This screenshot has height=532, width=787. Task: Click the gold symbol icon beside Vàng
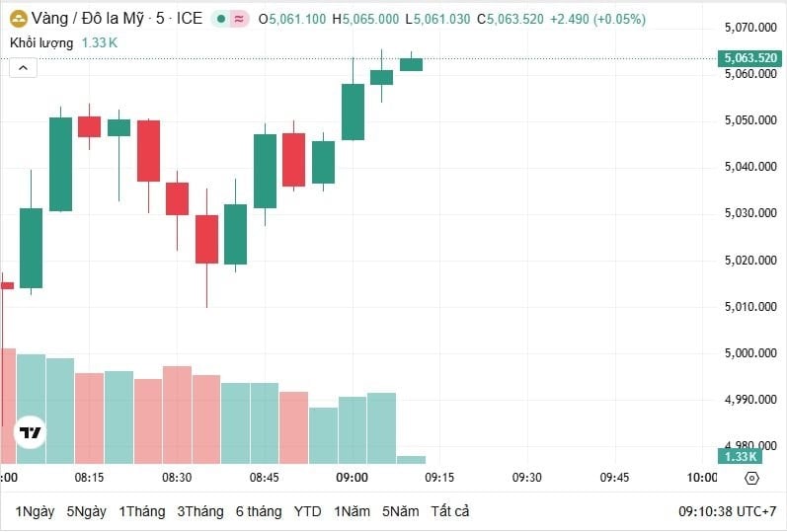[x=18, y=19]
